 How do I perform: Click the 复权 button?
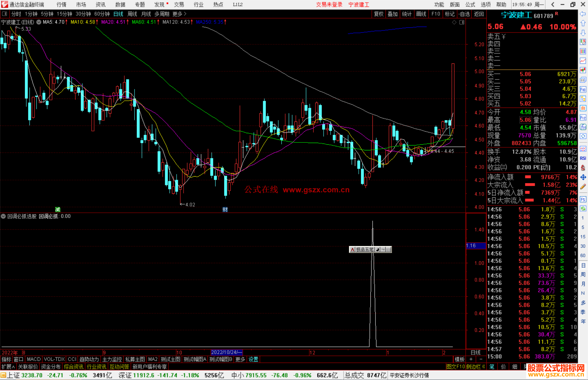click(x=378, y=14)
